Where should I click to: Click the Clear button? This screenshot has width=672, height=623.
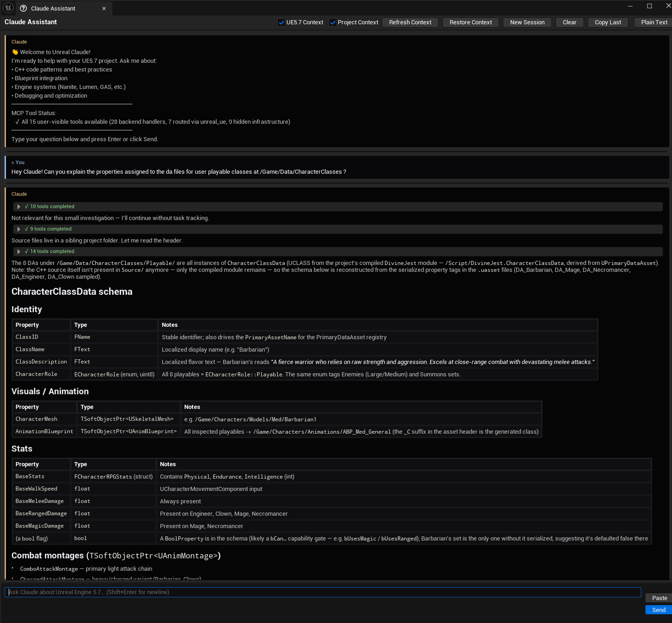pyautogui.click(x=569, y=22)
